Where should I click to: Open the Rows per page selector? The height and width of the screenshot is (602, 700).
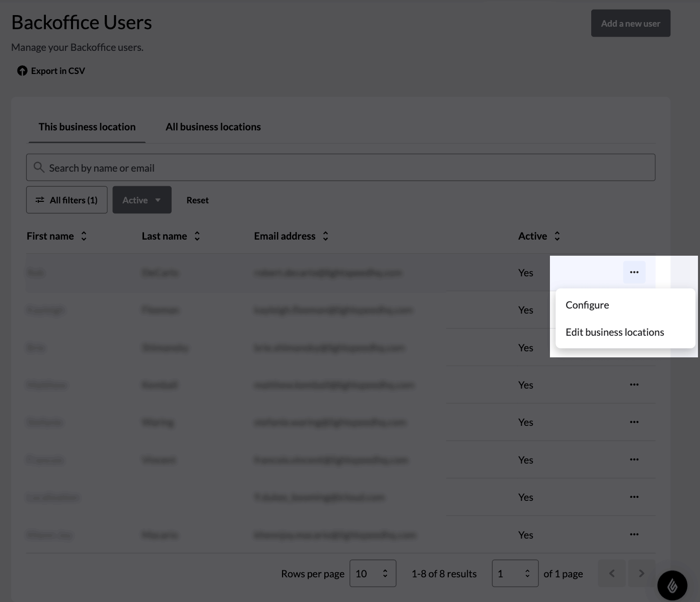click(373, 573)
